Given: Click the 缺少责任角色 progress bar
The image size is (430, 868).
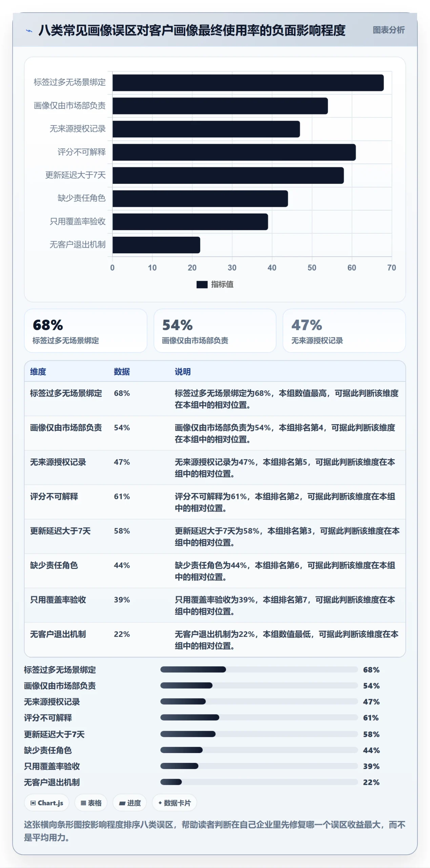Looking at the screenshot, I should (x=259, y=750).
